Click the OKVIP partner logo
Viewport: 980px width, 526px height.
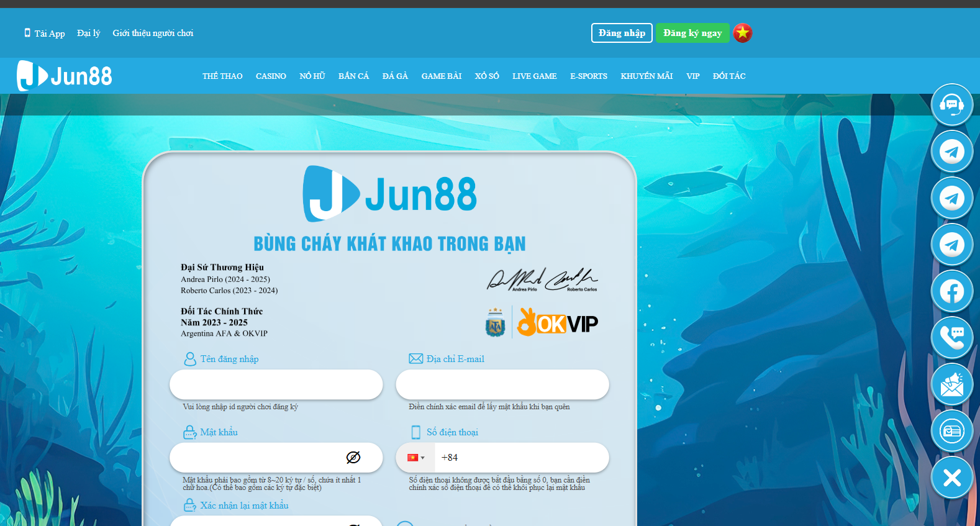(x=557, y=322)
